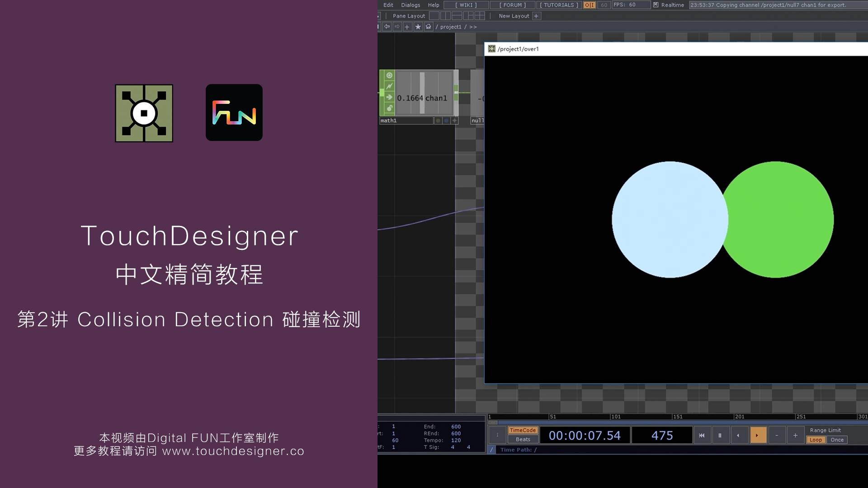The image size is (868, 488).
Task: Select the single pane layout icon
Action: [434, 16]
